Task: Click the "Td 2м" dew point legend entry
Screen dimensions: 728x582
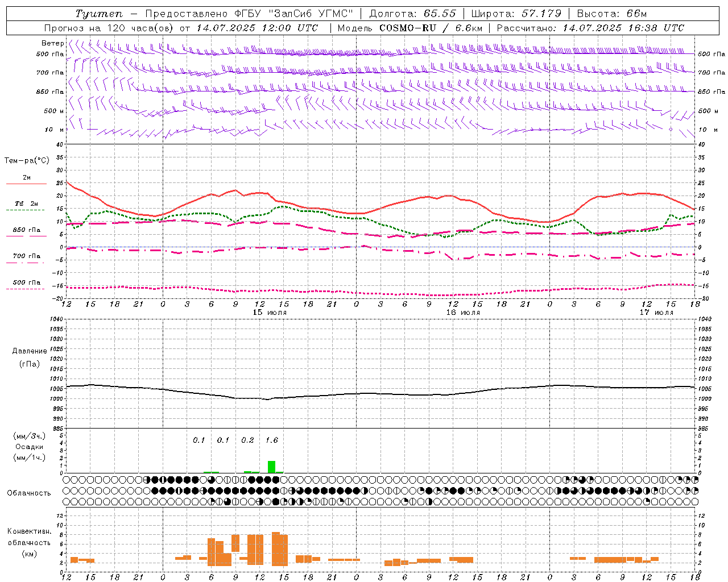Action: (x=26, y=203)
